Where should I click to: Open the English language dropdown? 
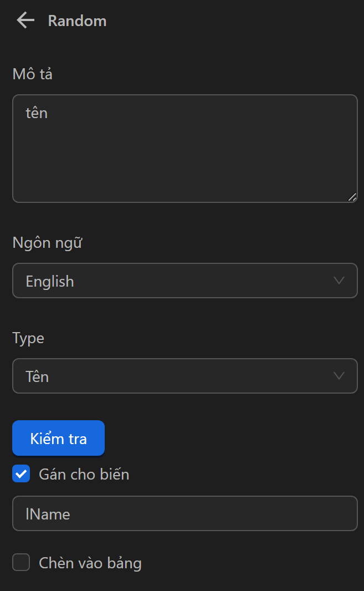185,281
